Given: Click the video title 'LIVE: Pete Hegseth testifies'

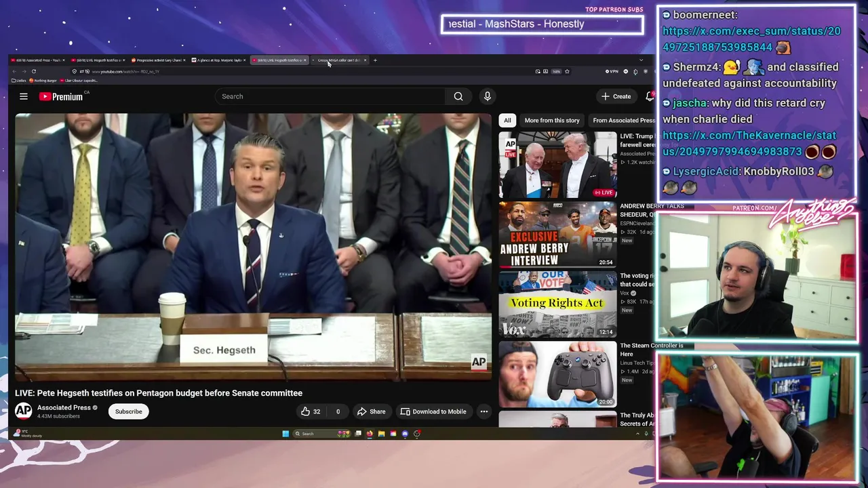Looking at the screenshot, I should point(159,393).
